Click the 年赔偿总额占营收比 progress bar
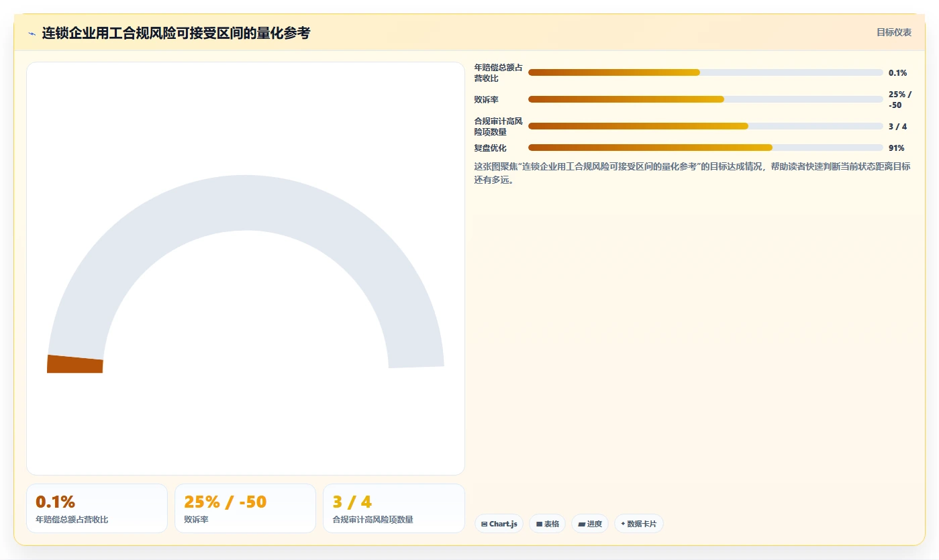Image resolution: width=939 pixels, height=560 pixels. [x=705, y=72]
